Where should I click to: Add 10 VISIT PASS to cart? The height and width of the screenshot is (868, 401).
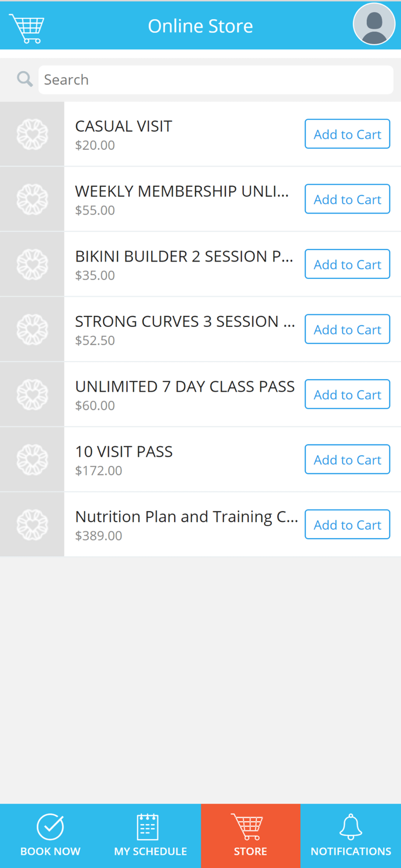click(x=347, y=459)
